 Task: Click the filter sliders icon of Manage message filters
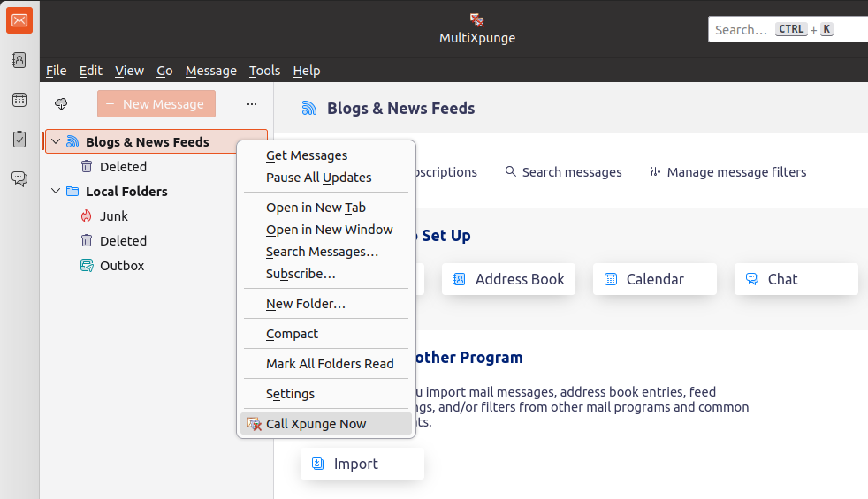pyautogui.click(x=656, y=171)
